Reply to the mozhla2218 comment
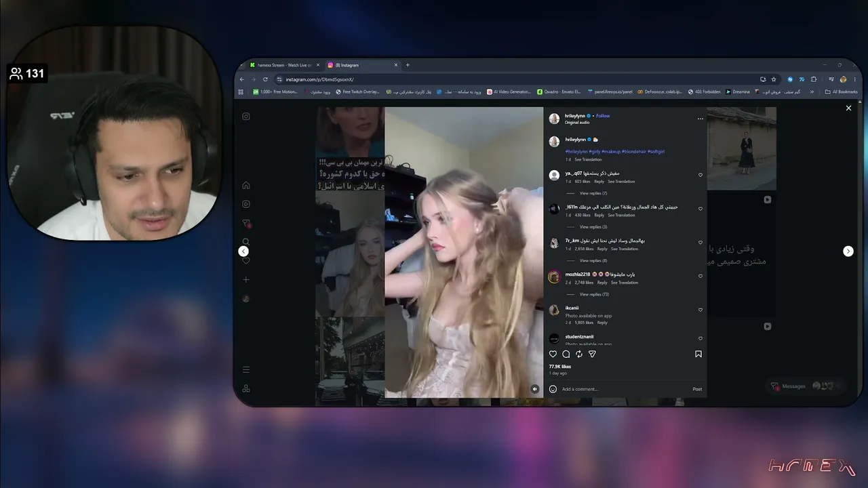 tap(602, 283)
